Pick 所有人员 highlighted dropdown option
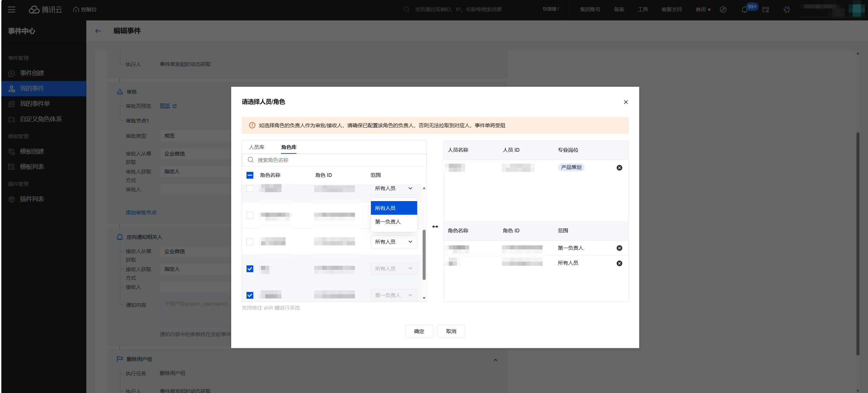This screenshot has width=868, height=393. tap(393, 208)
